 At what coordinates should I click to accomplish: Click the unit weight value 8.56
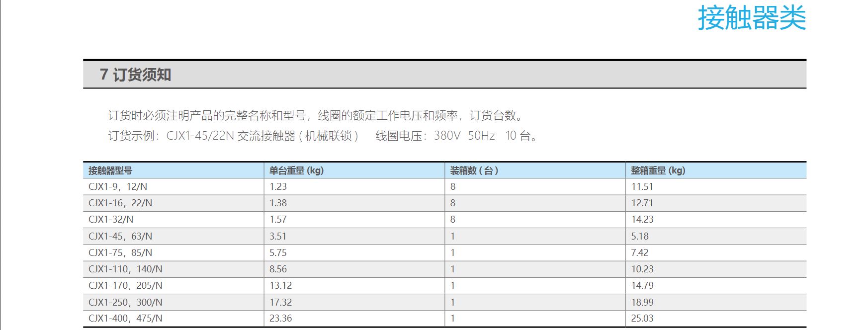(278, 269)
